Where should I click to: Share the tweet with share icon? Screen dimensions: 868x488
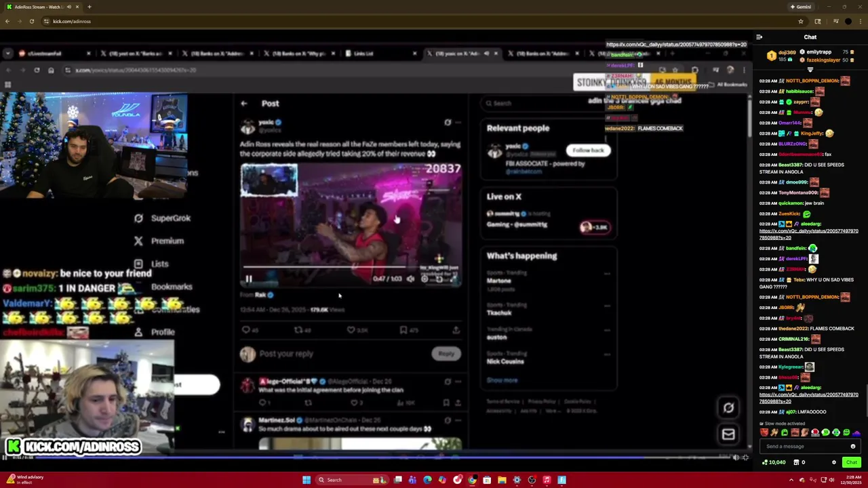click(x=456, y=330)
